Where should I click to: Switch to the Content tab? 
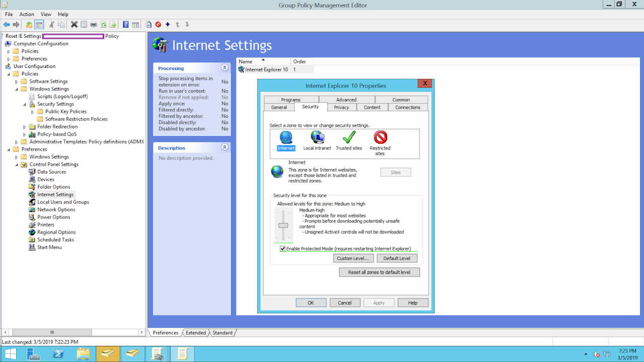click(x=372, y=107)
